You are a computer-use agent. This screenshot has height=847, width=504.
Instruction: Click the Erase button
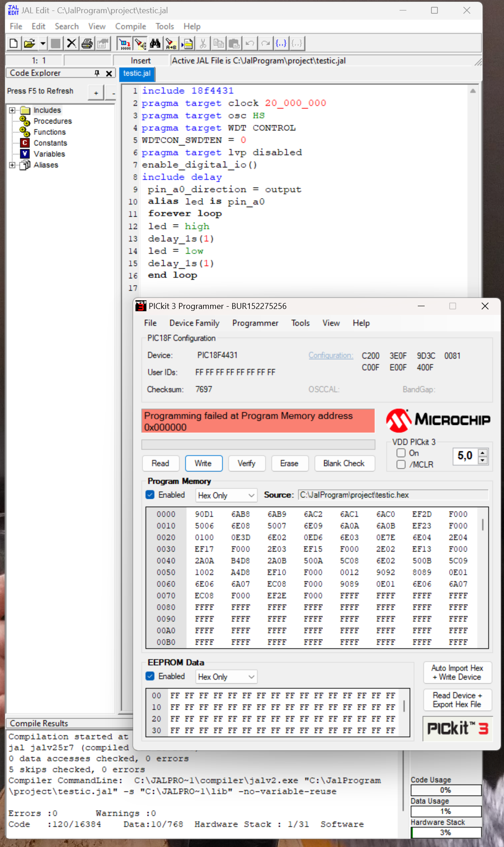click(289, 464)
